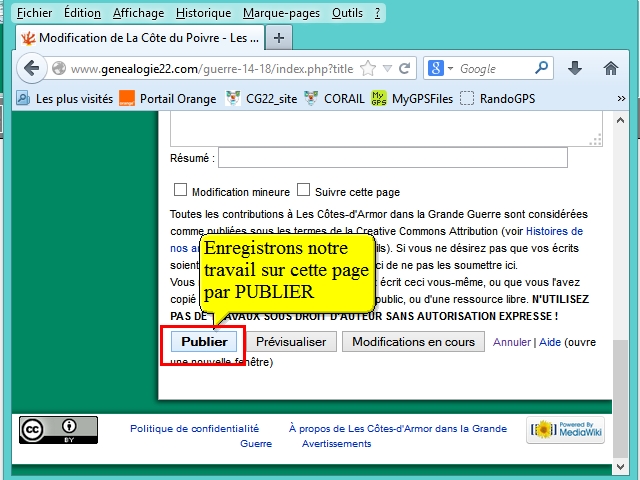Open the Outils menu
640x480 pixels.
[x=347, y=13]
